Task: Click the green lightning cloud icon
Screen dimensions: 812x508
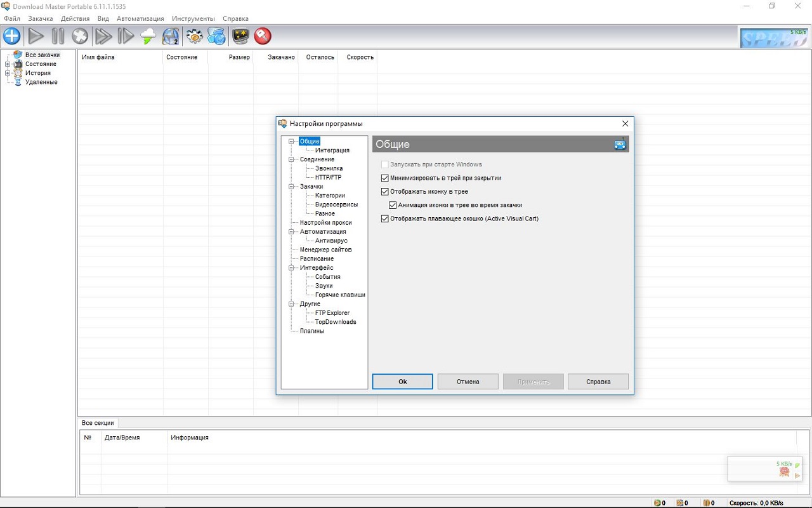Action: click(148, 36)
